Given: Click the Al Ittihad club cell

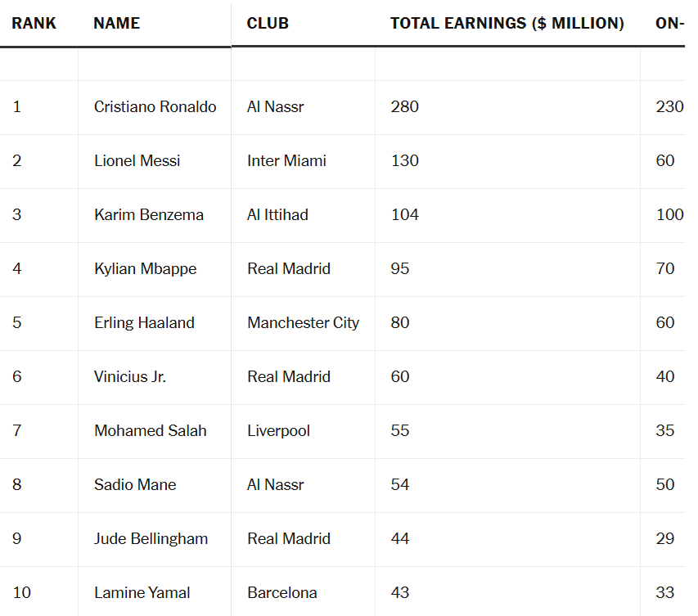Looking at the screenshot, I should tap(277, 215).
